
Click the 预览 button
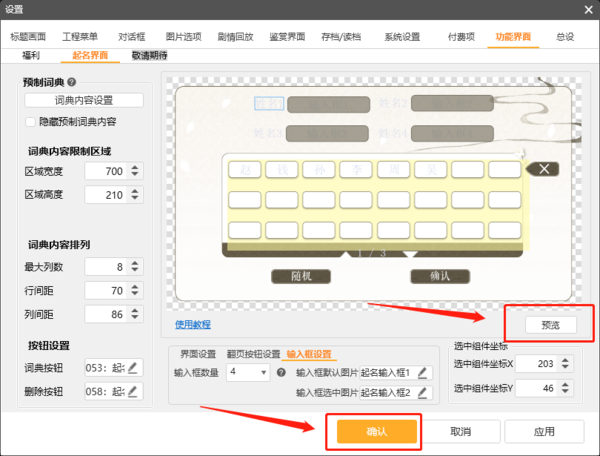550,325
